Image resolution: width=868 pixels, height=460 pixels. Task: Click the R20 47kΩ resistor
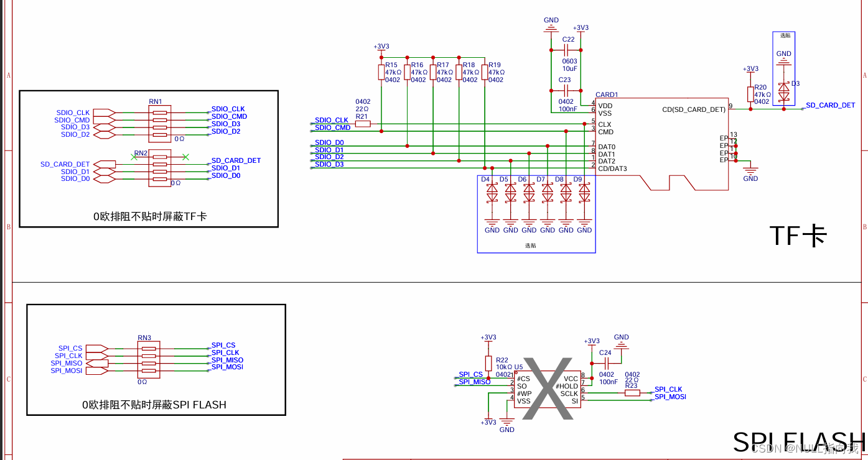(750, 94)
